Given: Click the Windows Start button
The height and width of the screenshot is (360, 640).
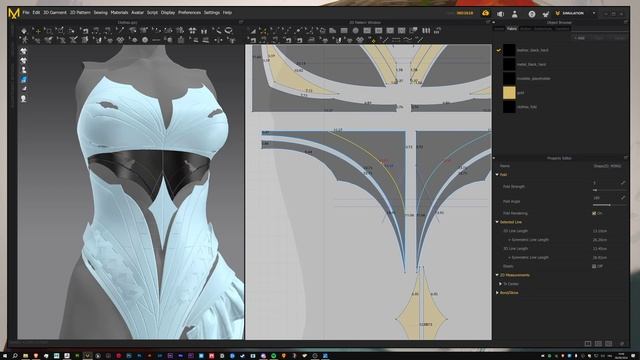Looking at the screenshot, I should [5, 356].
